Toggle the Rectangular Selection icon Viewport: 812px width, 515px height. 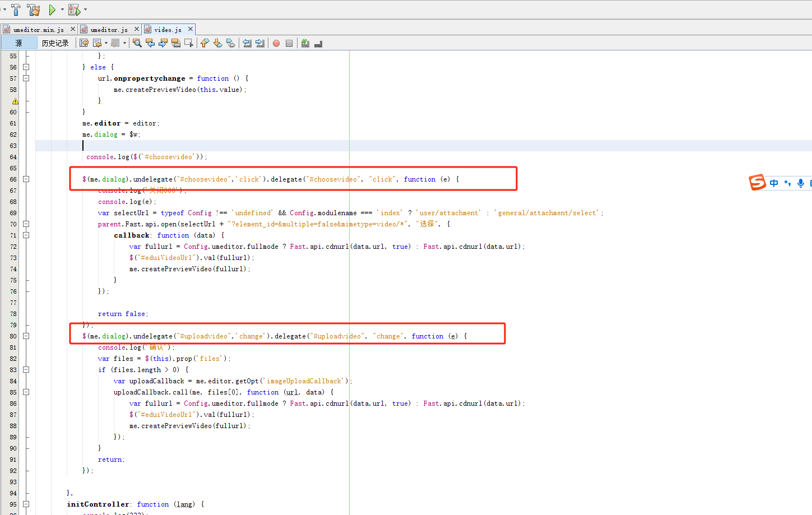(189, 43)
